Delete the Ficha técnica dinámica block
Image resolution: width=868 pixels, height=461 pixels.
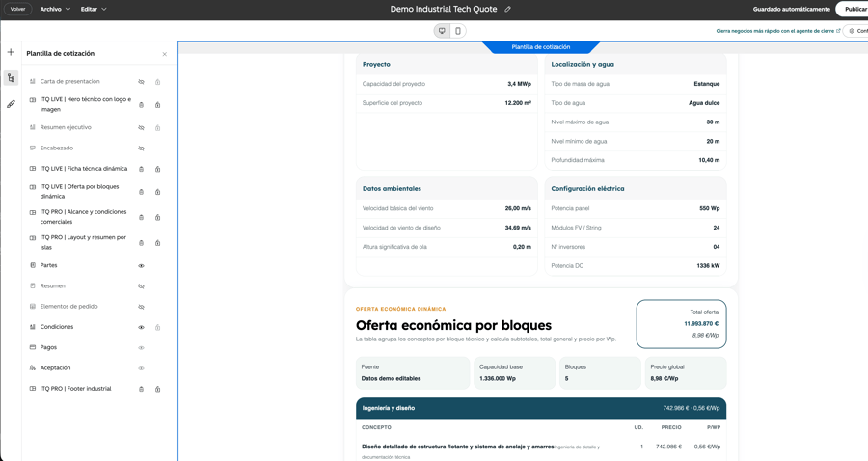tap(141, 170)
